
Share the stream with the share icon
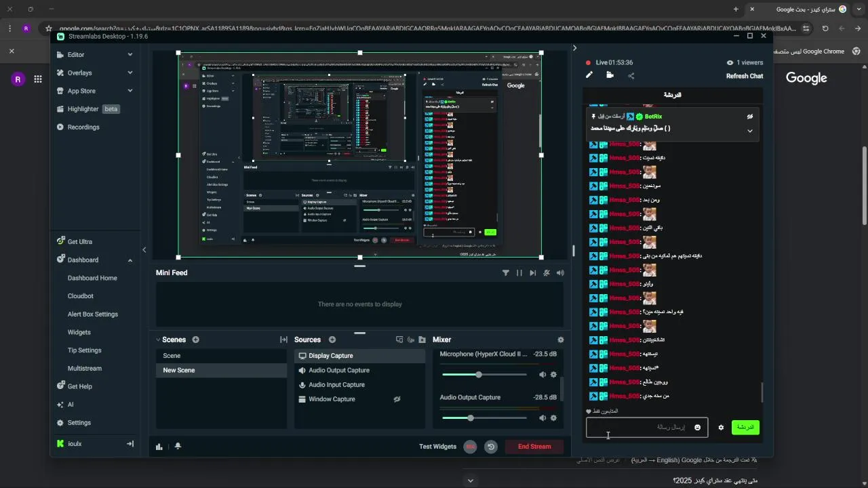[x=631, y=75]
